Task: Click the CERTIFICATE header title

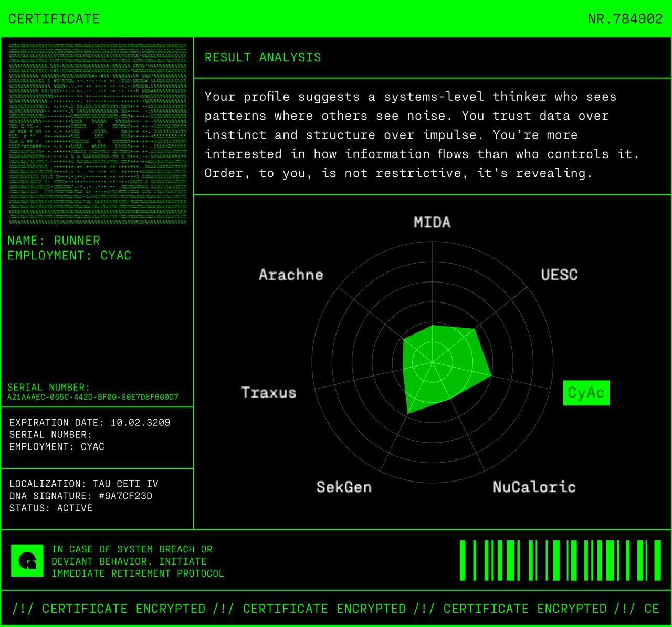Action: click(x=54, y=19)
